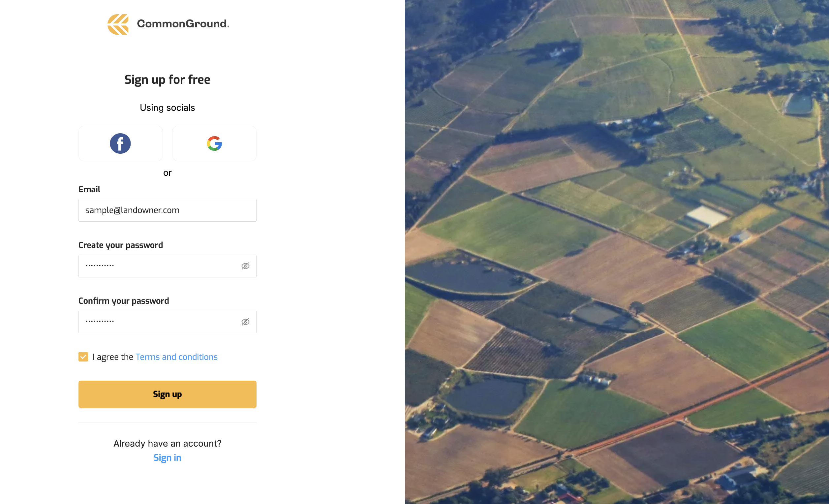The image size is (829, 504).
Task: Sign up with the Facebook icon
Action: point(120,144)
